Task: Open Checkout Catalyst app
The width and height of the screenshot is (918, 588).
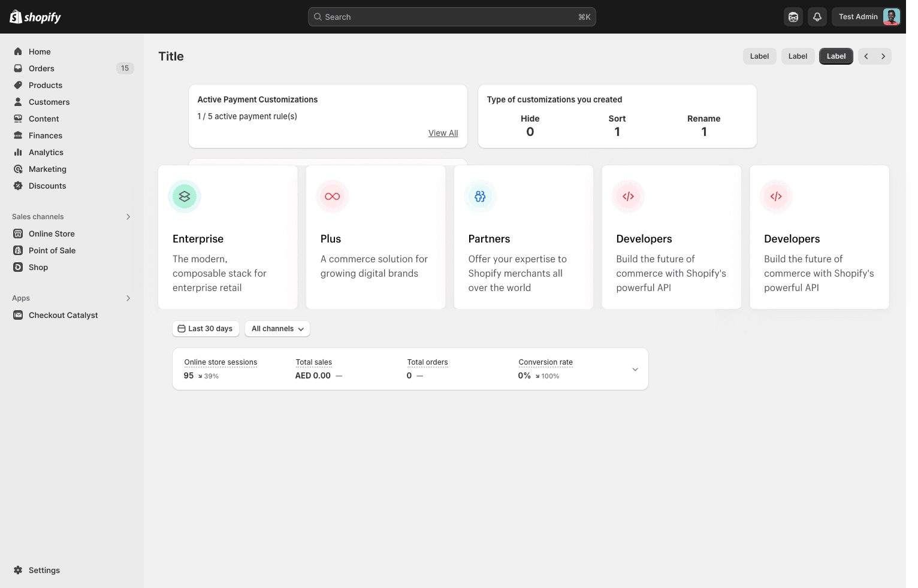Action: (x=63, y=315)
